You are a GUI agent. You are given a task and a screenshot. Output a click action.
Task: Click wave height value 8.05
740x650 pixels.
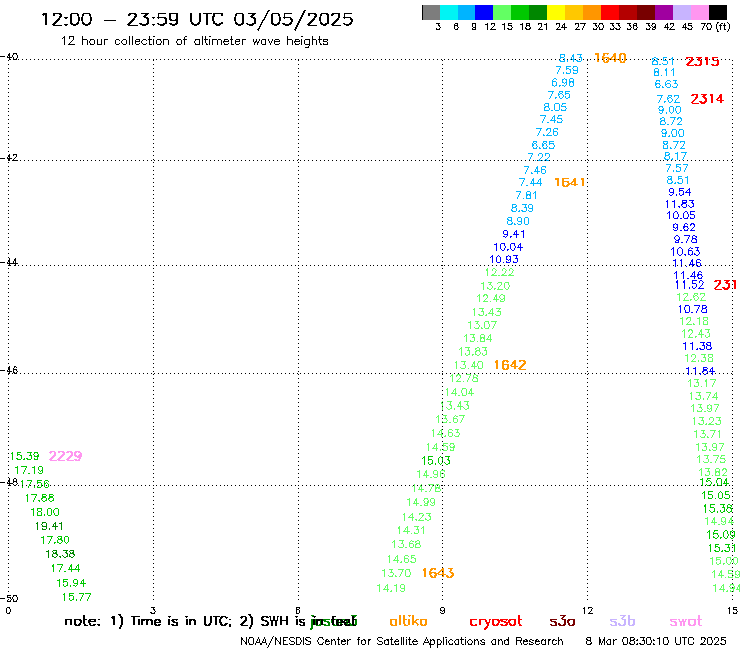point(555,107)
